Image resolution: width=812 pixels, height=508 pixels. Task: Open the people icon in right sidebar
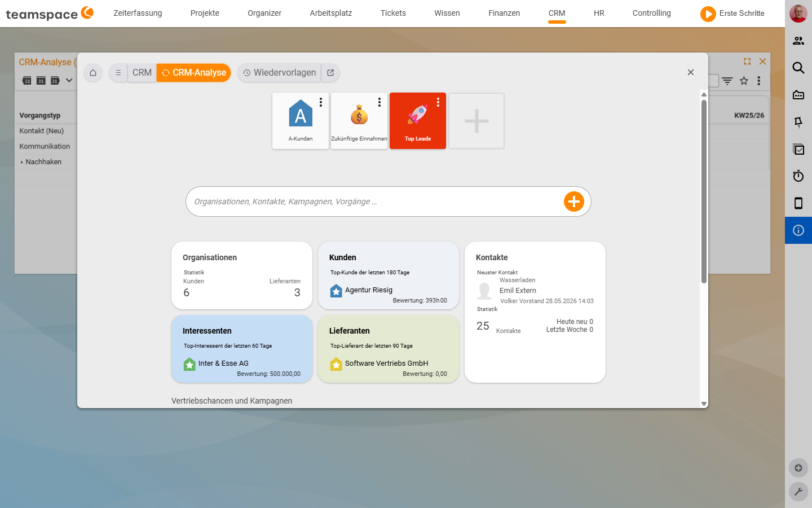(798, 41)
